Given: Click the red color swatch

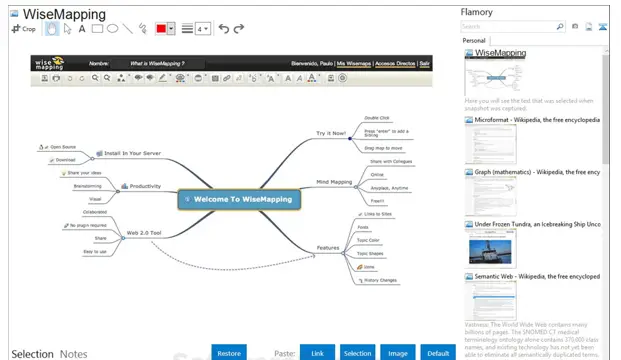Looking at the screenshot, I should 161,29.
